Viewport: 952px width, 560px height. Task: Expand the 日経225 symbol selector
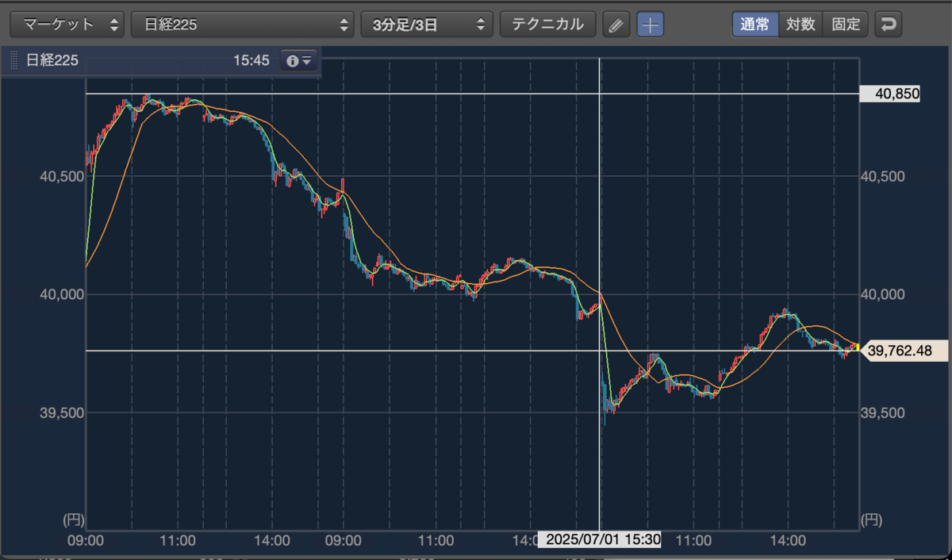point(242,25)
